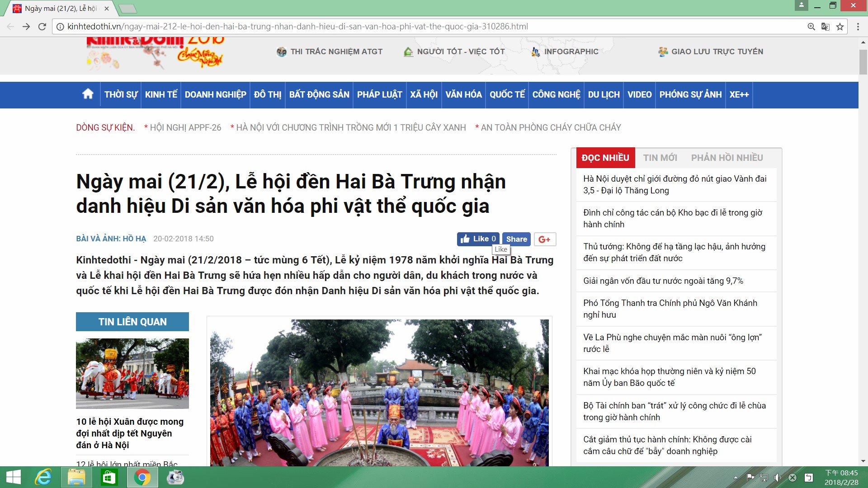This screenshot has height=488, width=868.
Task: Click the browser zoom magnifier icon
Action: click(811, 27)
